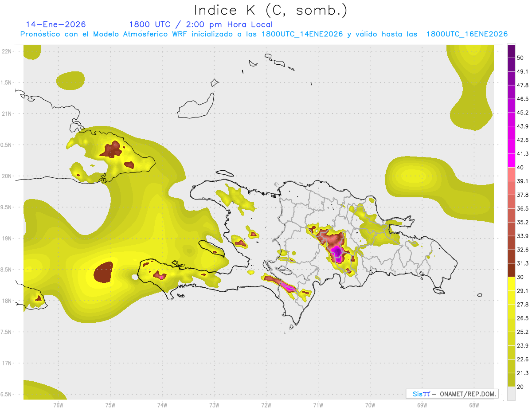Click the olive swatch between 20 and 21.3

(512, 380)
